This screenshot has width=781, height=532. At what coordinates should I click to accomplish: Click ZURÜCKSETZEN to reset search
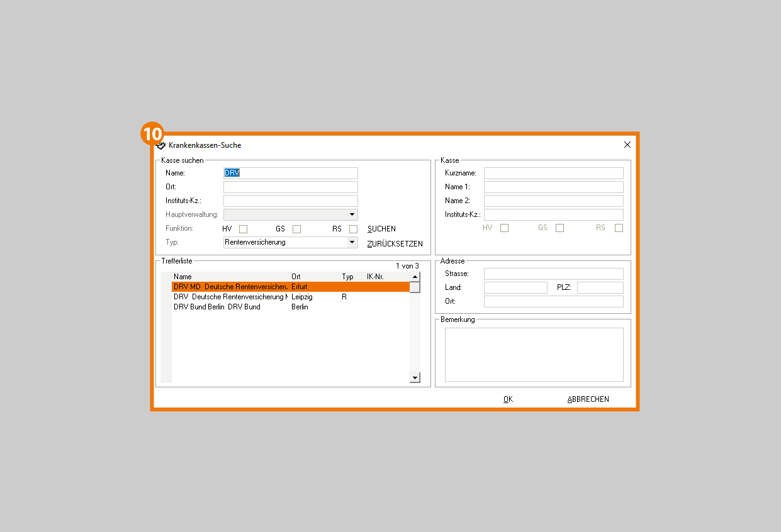pos(395,244)
